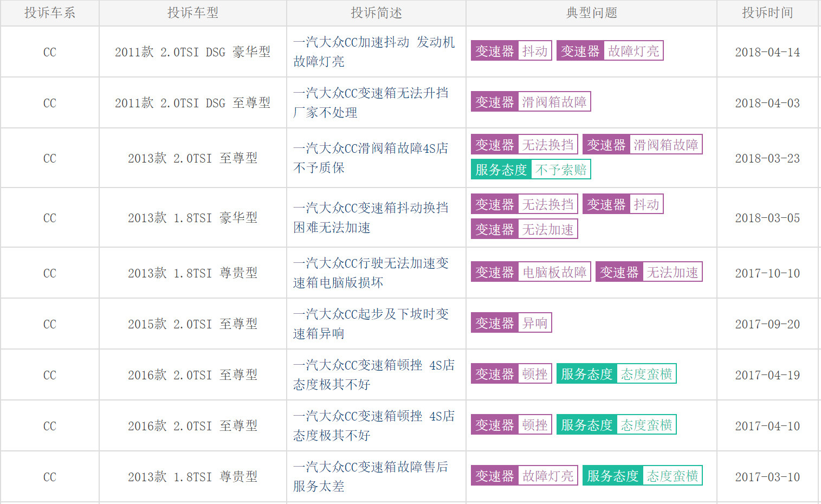Click the date 2018-03-23
The height and width of the screenshot is (504, 821).
tap(767, 159)
